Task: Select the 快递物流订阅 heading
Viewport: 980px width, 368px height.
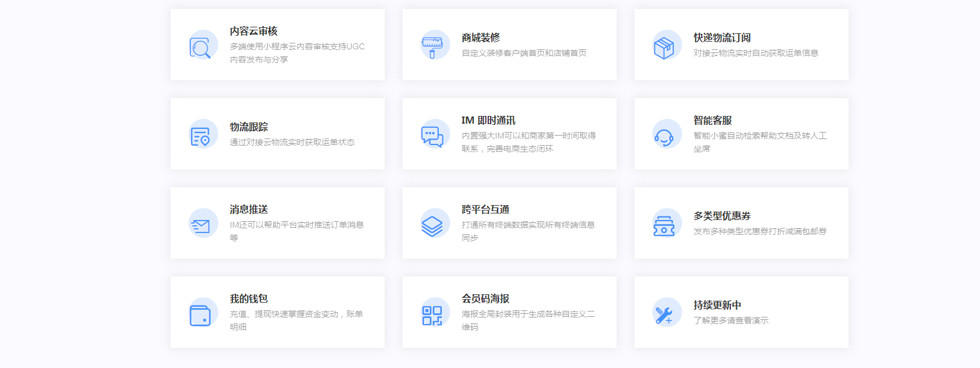Action: click(722, 37)
